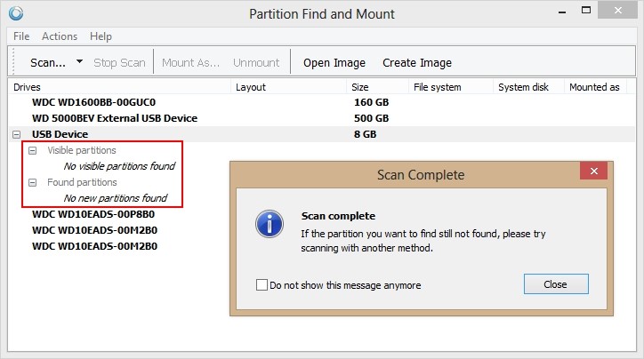Click Create Image in the toolbar
The width and height of the screenshot is (644, 359).
pyautogui.click(x=417, y=63)
